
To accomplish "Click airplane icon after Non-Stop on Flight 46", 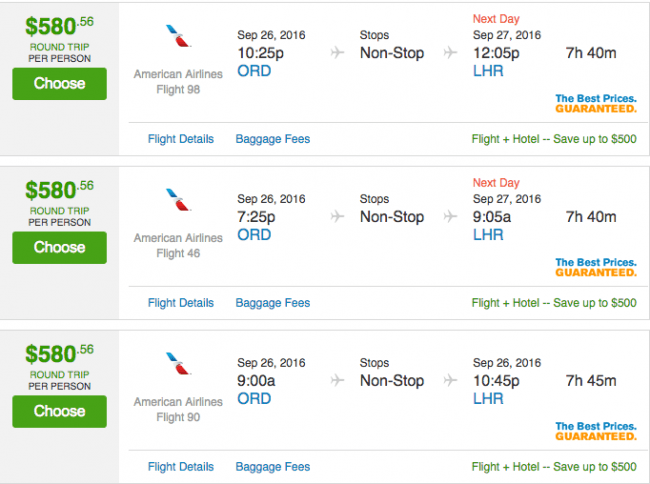I will click(x=451, y=217).
